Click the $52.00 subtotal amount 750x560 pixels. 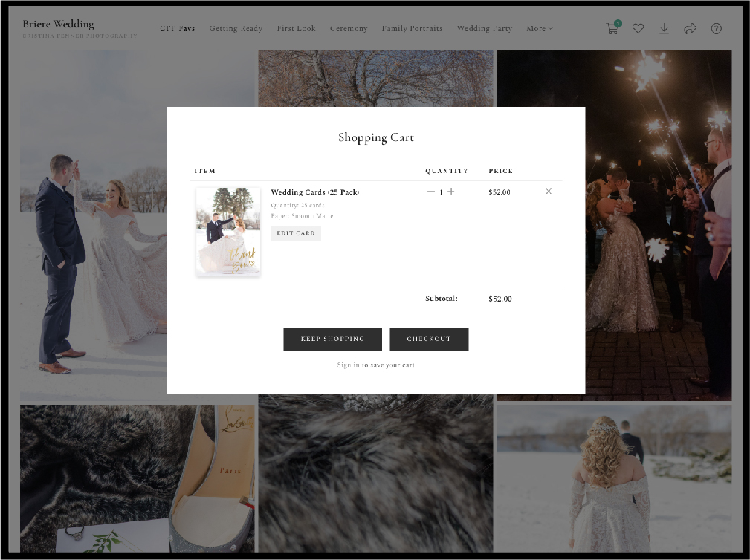point(500,299)
